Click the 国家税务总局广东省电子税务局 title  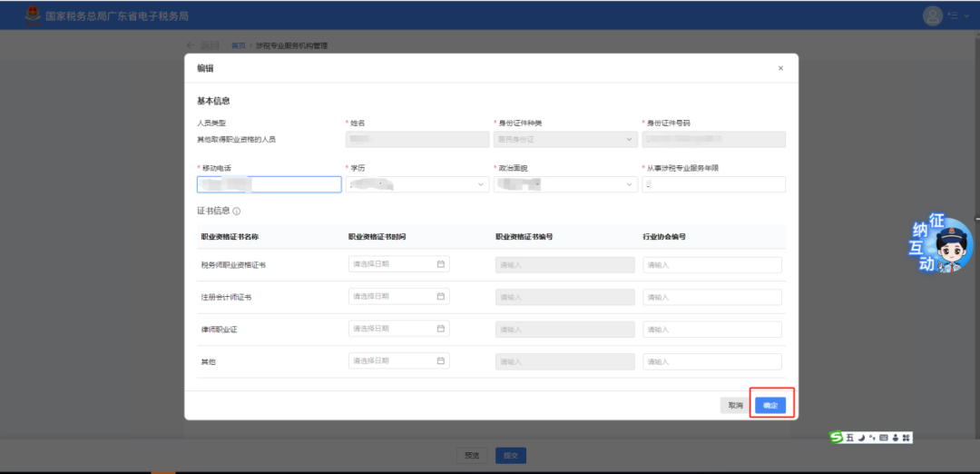click(x=117, y=16)
